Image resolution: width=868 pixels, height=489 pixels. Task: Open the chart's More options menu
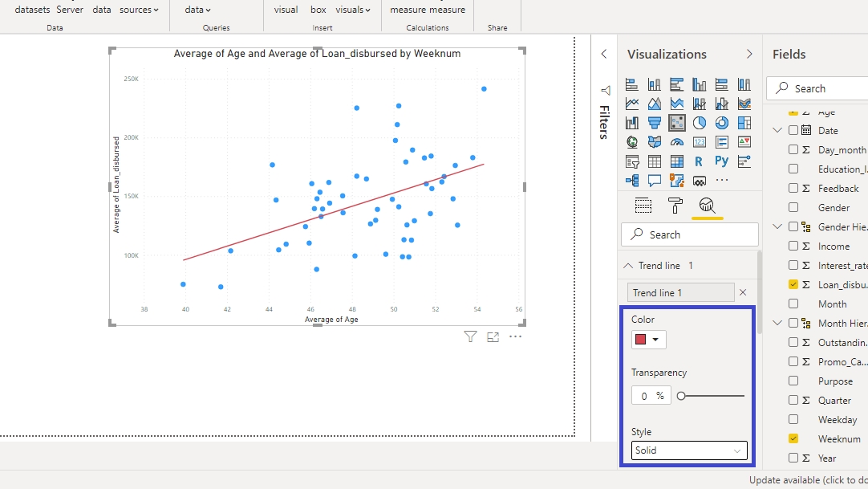(x=516, y=337)
